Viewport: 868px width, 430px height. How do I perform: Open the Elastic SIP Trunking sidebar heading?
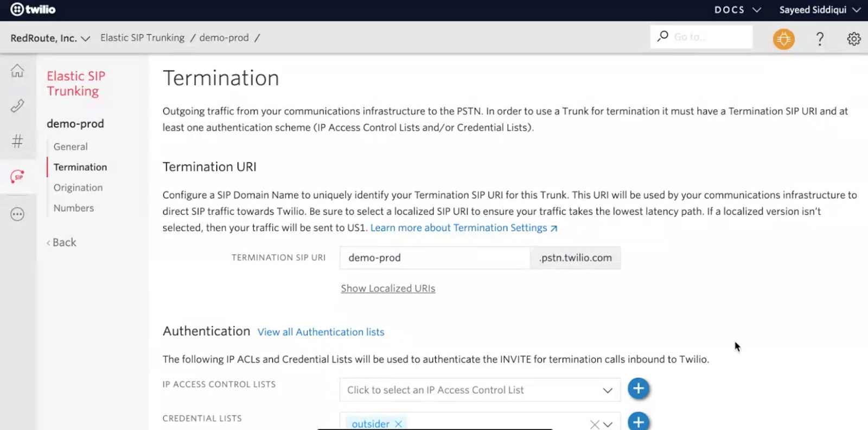(x=76, y=84)
